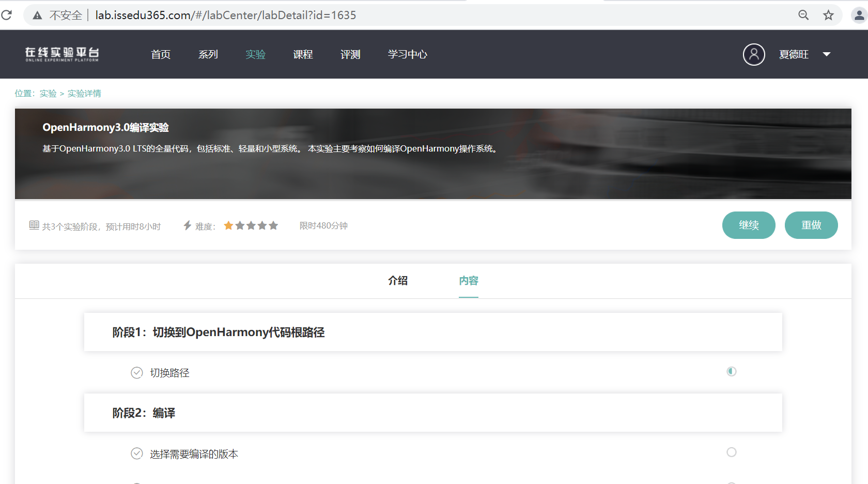Click the 阶段1 切换到OpenHarmony代码根路径 header
Viewport: 868px width, 484px height.
pyautogui.click(x=433, y=332)
